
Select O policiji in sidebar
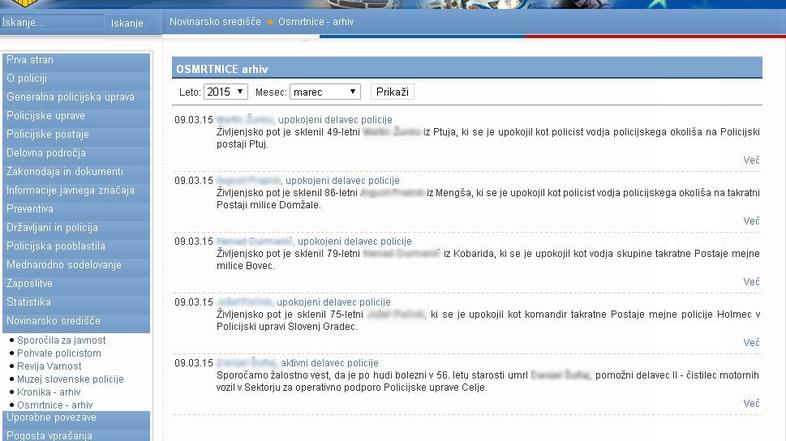tap(27, 79)
